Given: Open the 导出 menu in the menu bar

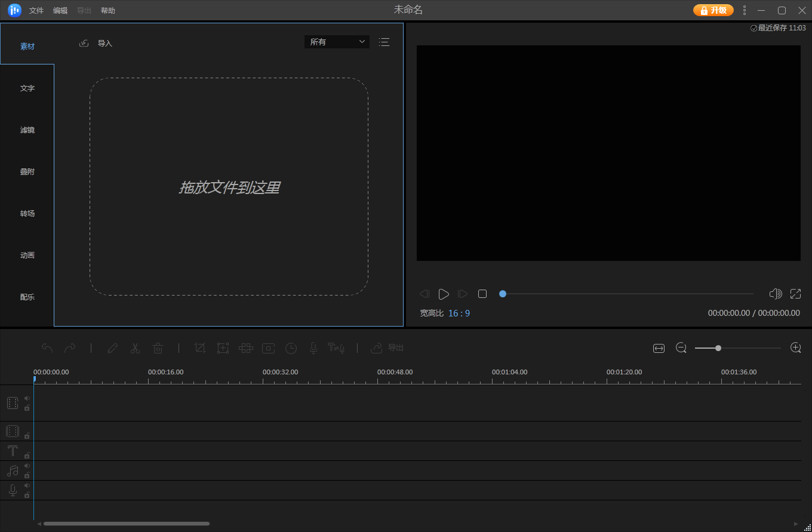Looking at the screenshot, I should click(84, 11).
